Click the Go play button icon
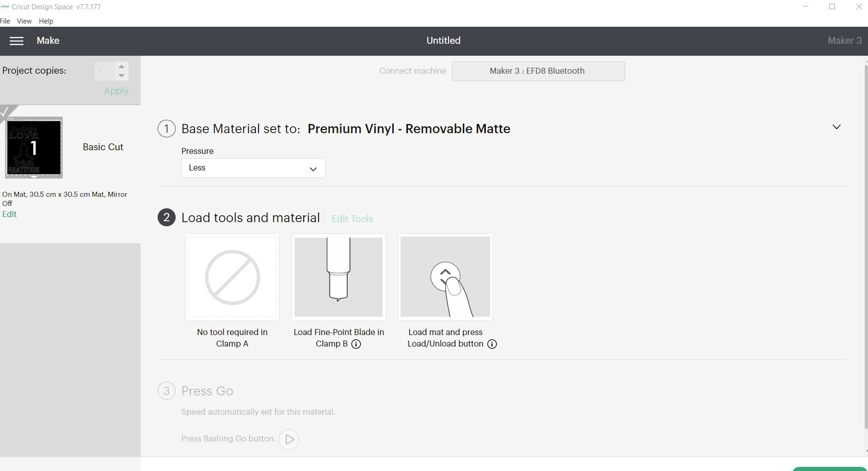This screenshot has height=471, width=868. coord(289,439)
